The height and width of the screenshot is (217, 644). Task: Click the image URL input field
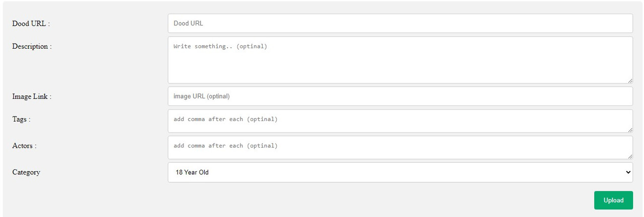pyautogui.click(x=400, y=96)
